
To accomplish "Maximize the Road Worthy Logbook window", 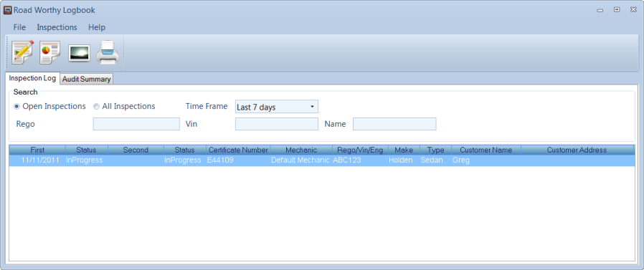I will click(x=617, y=9).
